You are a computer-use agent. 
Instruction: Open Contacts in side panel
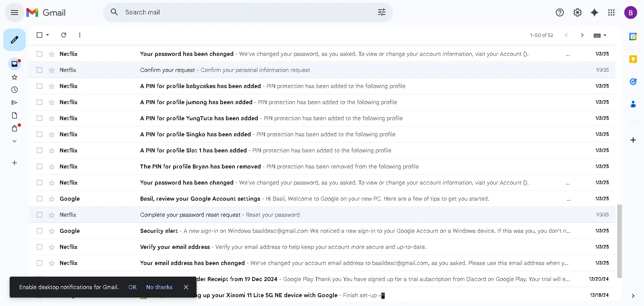click(633, 104)
